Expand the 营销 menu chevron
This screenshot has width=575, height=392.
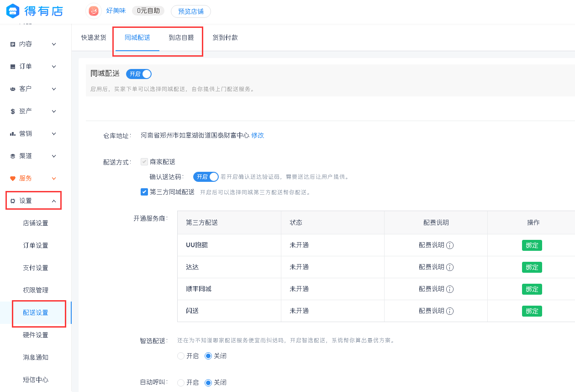click(54, 134)
